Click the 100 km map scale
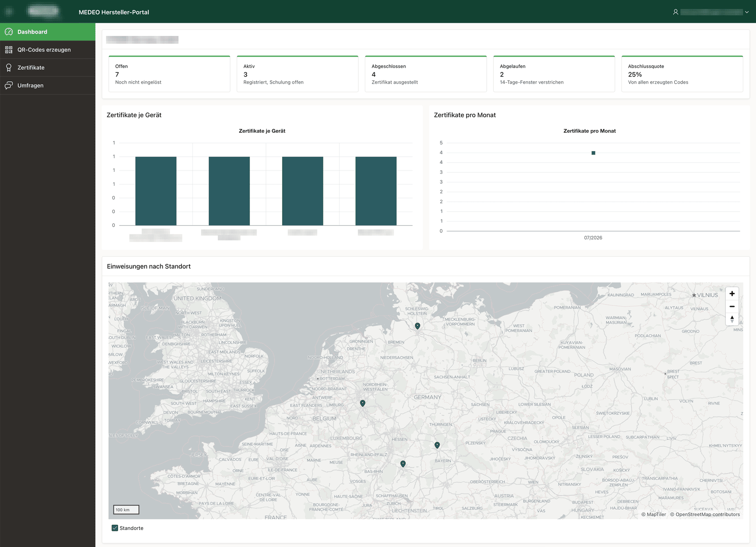Viewport: 756px width, 547px height. 126,510
